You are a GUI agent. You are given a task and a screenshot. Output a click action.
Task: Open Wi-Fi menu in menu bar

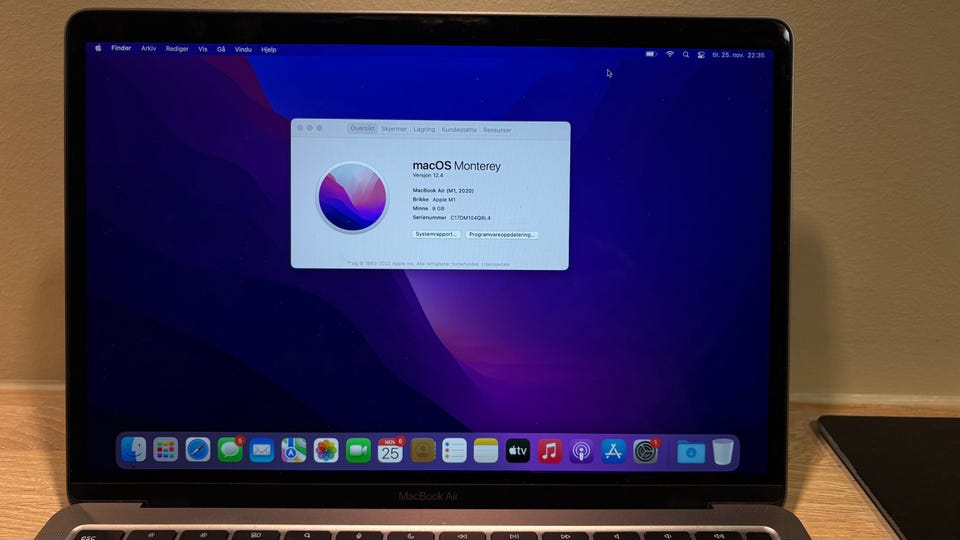(x=670, y=54)
